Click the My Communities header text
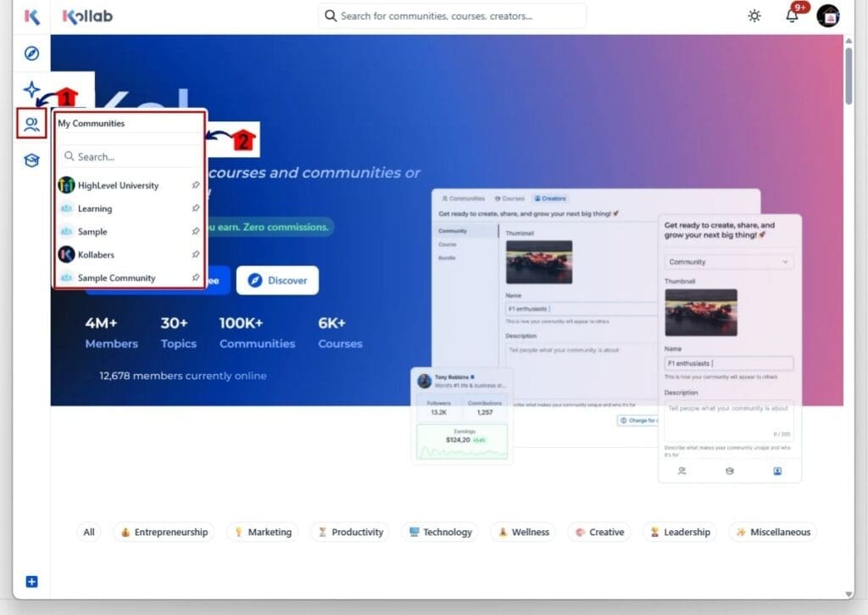Viewport: 868px width, 615px height. [x=92, y=124]
